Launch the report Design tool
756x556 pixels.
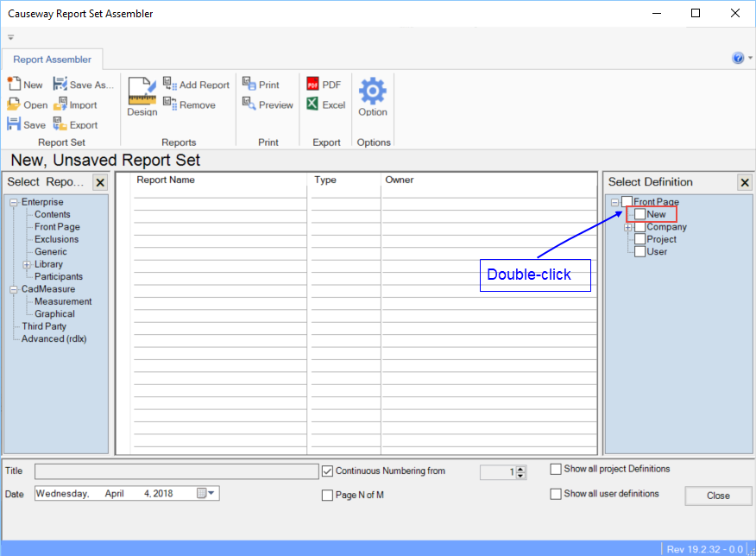point(142,97)
